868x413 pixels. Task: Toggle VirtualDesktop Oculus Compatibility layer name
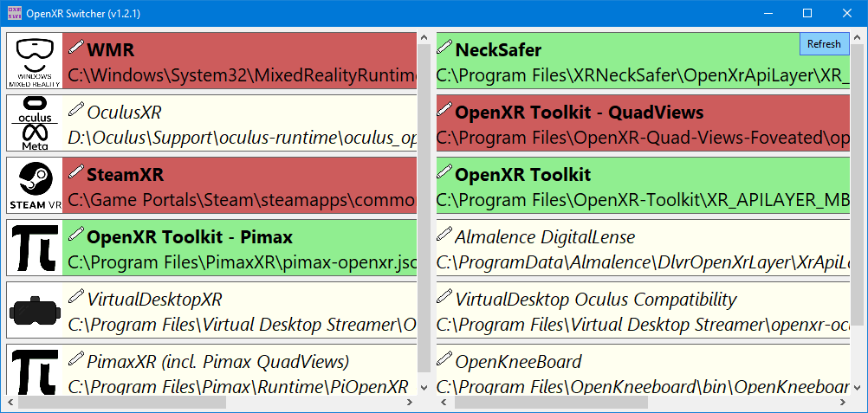coord(596,300)
